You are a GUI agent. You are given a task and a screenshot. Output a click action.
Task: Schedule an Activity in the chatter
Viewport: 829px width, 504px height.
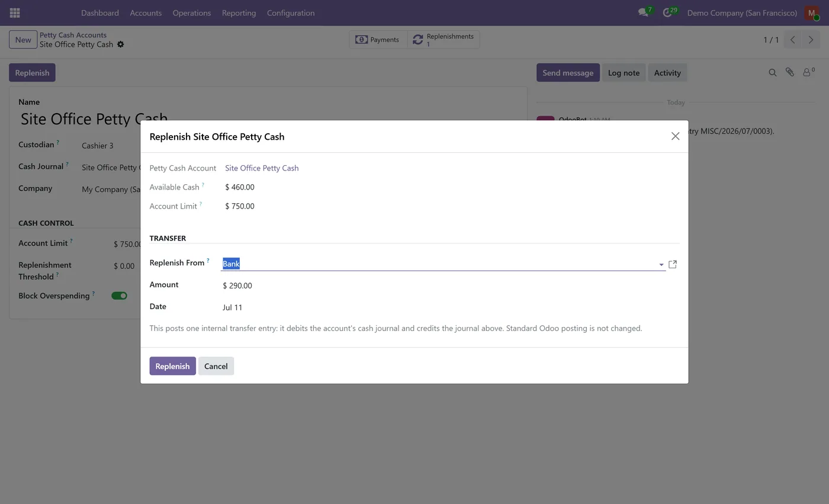[667, 73]
